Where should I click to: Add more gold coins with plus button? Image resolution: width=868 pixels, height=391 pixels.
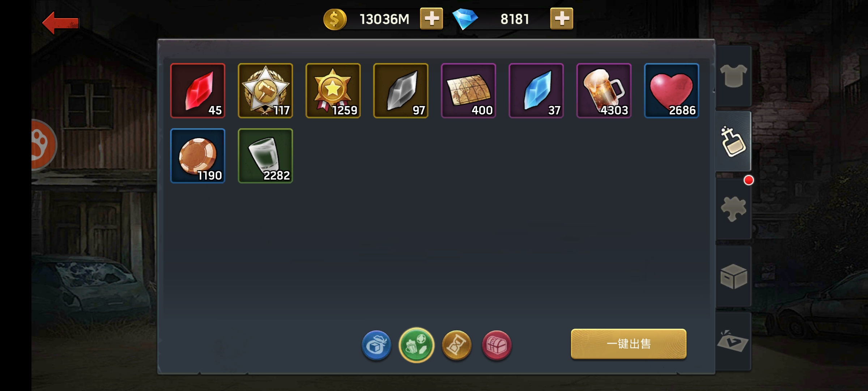pos(431,19)
